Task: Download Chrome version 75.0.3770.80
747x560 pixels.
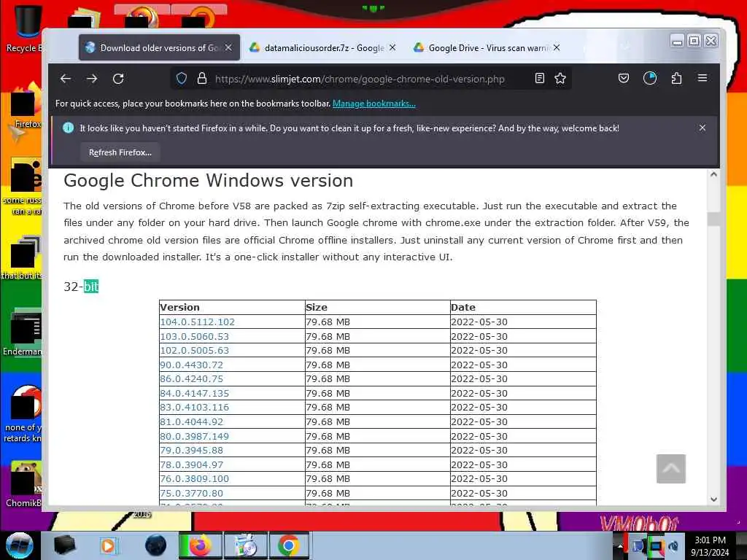Action: (x=192, y=494)
